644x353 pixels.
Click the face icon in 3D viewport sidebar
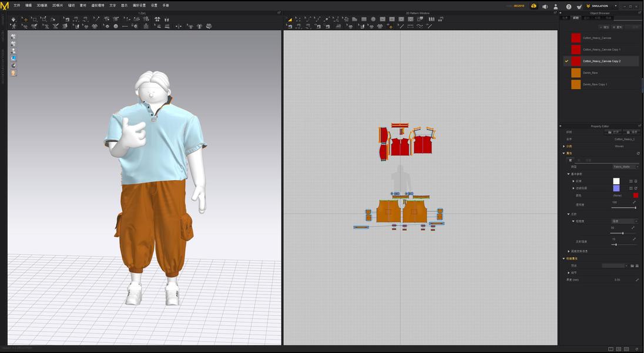coord(14,73)
